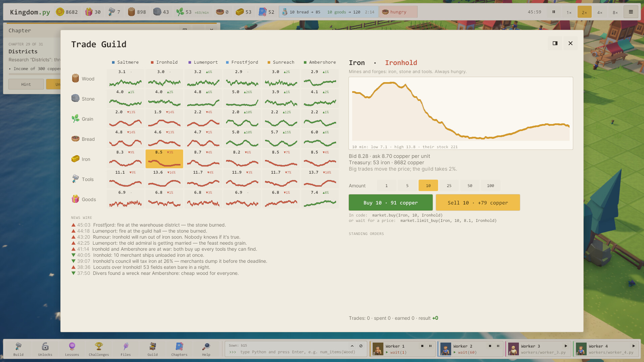Select trade amount 50
The height and width of the screenshot is (362, 644).
click(470, 186)
